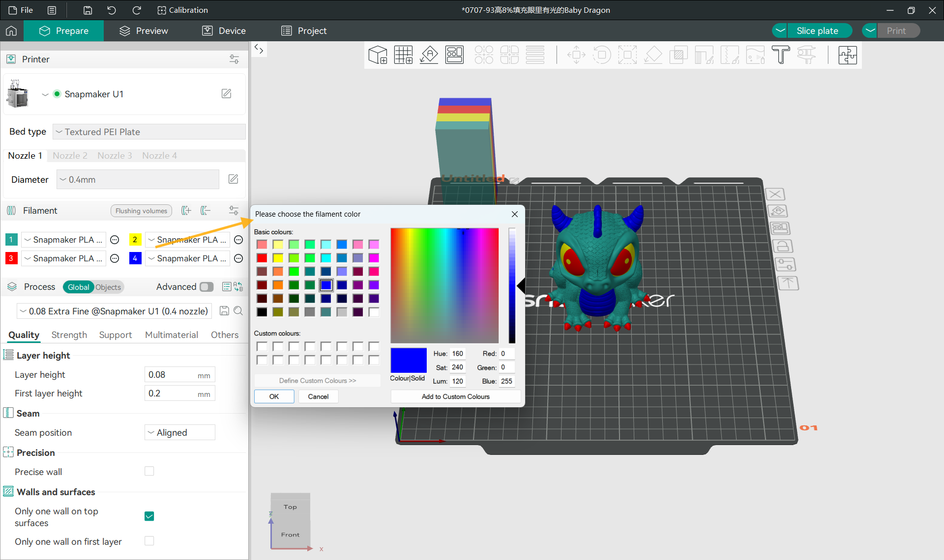Click the Layer height value field
This screenshot has width=944, height=560.
[x=171, y=375]
